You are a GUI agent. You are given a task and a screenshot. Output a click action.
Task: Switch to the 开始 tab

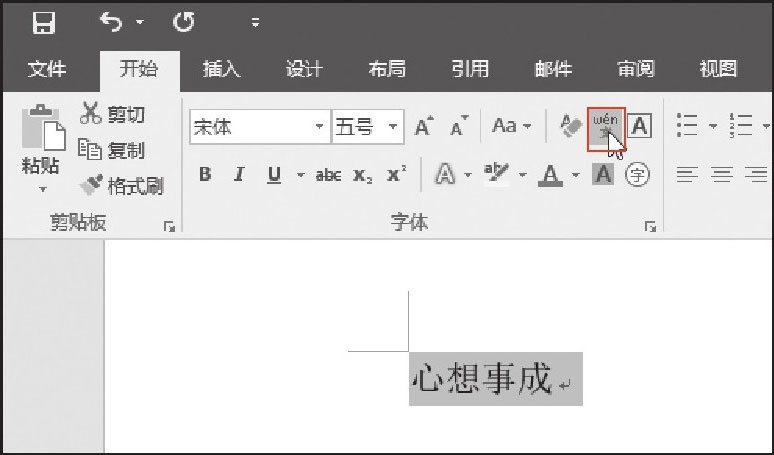click(x=139, y=69)
